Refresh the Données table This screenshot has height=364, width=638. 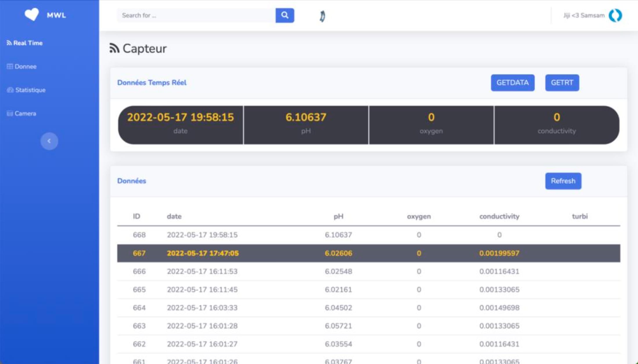(x=563, y=181)
